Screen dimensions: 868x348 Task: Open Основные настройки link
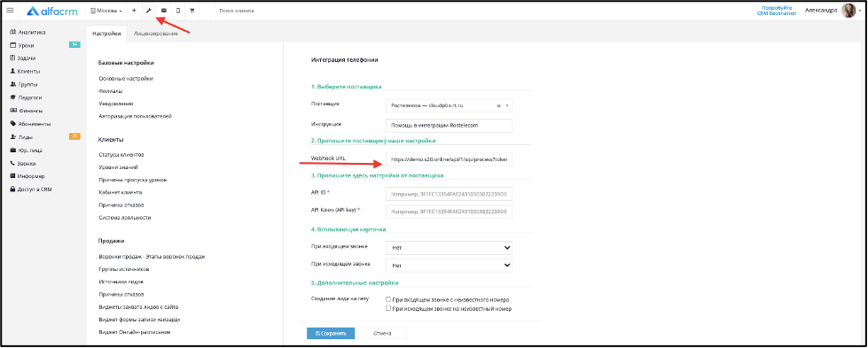[126, 79]
